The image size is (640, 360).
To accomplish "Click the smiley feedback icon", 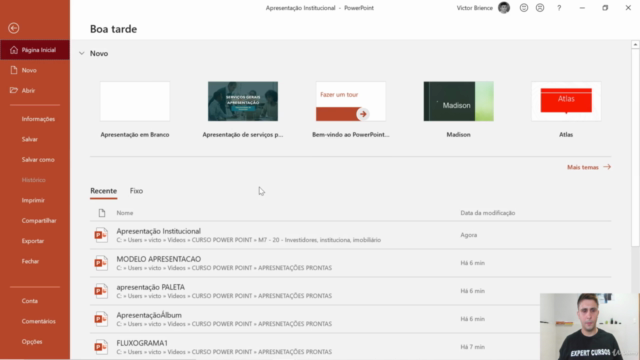I will click(524, 8).
